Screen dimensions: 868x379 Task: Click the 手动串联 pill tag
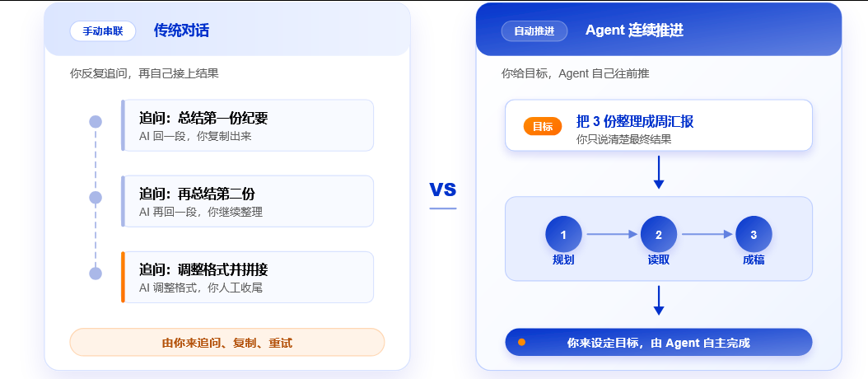tap(103, 31)
